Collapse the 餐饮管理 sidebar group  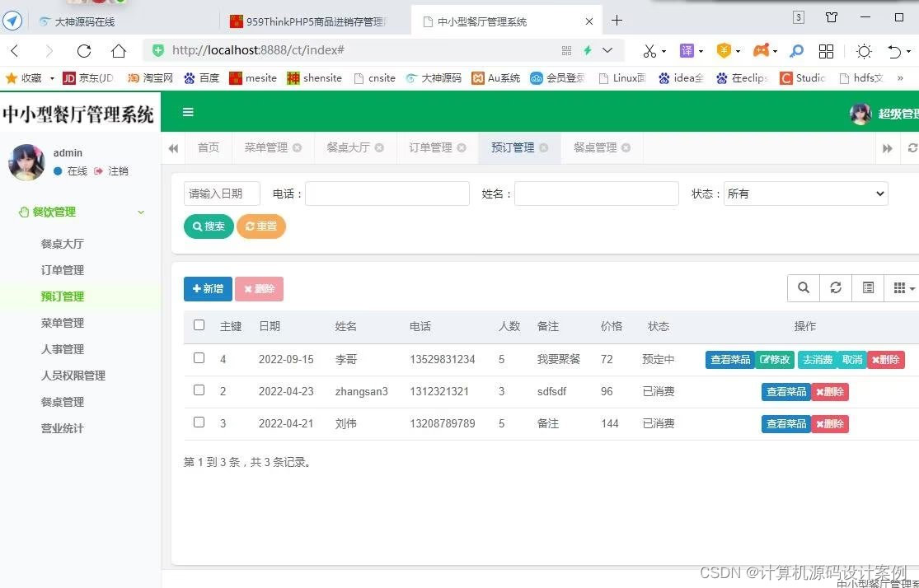tap(81, 212)
